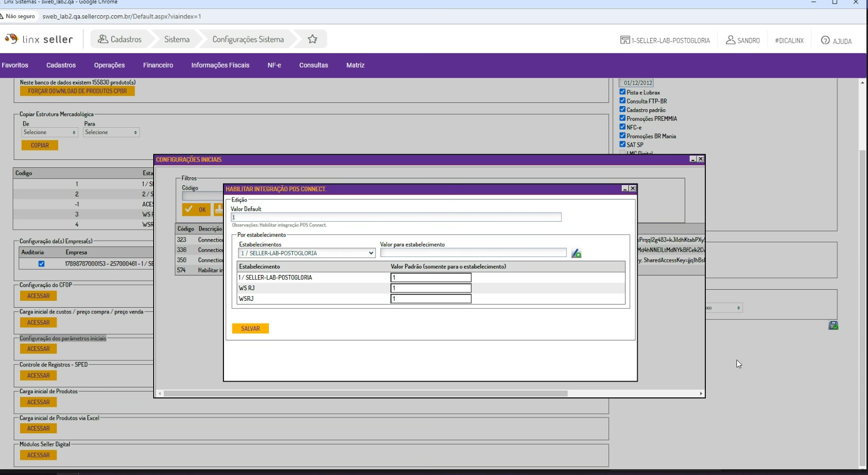Close the Configurações Iniciais window
This screenshot has width=868, height=475.
tap(701, 159)
